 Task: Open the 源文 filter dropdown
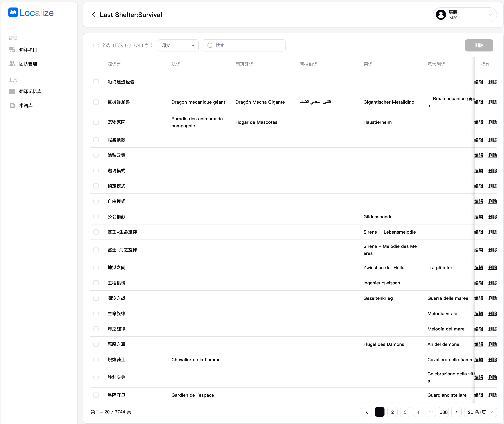pos(178,45)
